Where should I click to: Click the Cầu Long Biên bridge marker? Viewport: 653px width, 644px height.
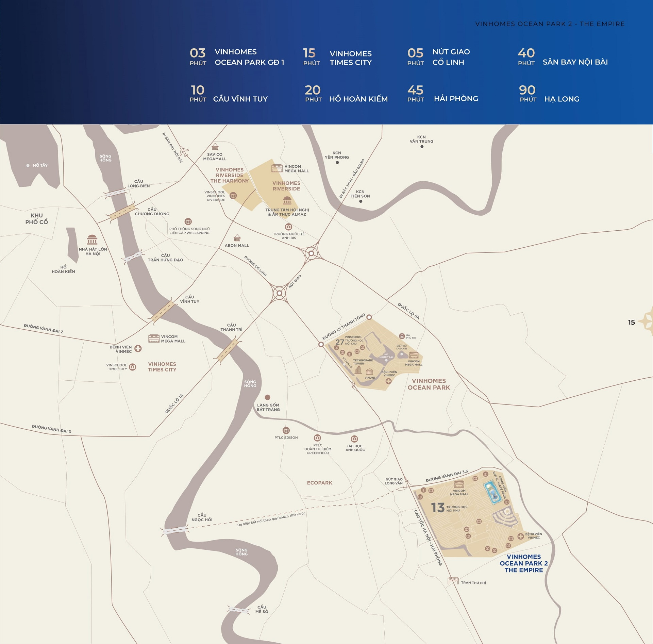[115, 194]
